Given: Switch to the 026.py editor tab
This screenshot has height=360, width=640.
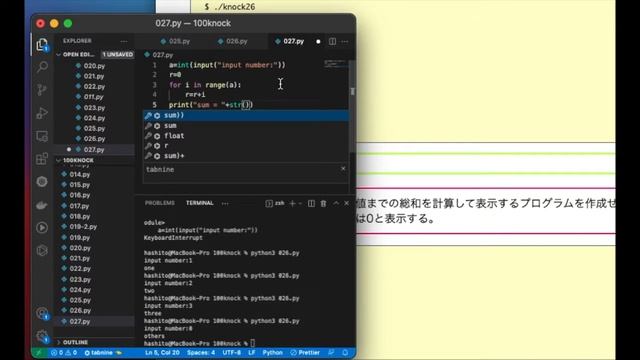Looking at the screenshot, I should [x=233, y=41].
